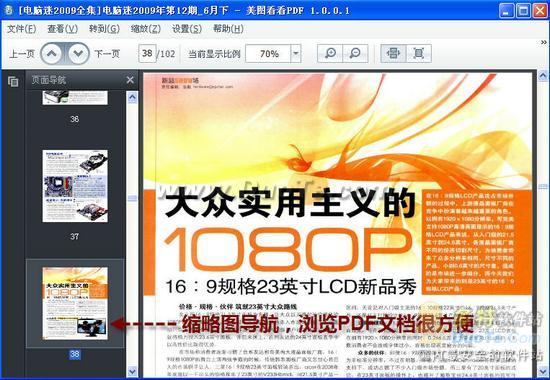Click the zoom out magnifier icon
Screen dimensions: 550x380
(x=355, y=53)
